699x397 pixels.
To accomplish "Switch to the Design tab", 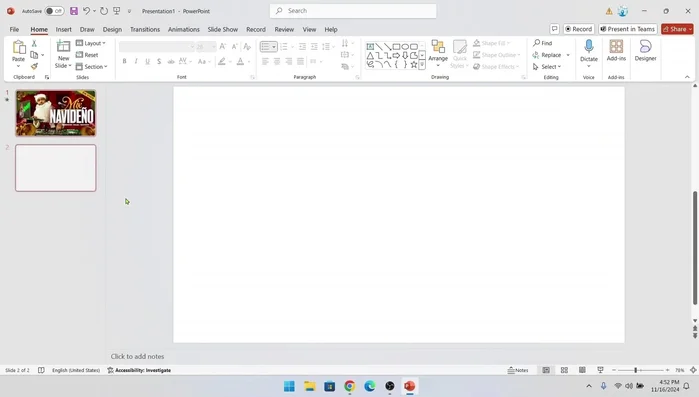I will (x=112, y=29).
